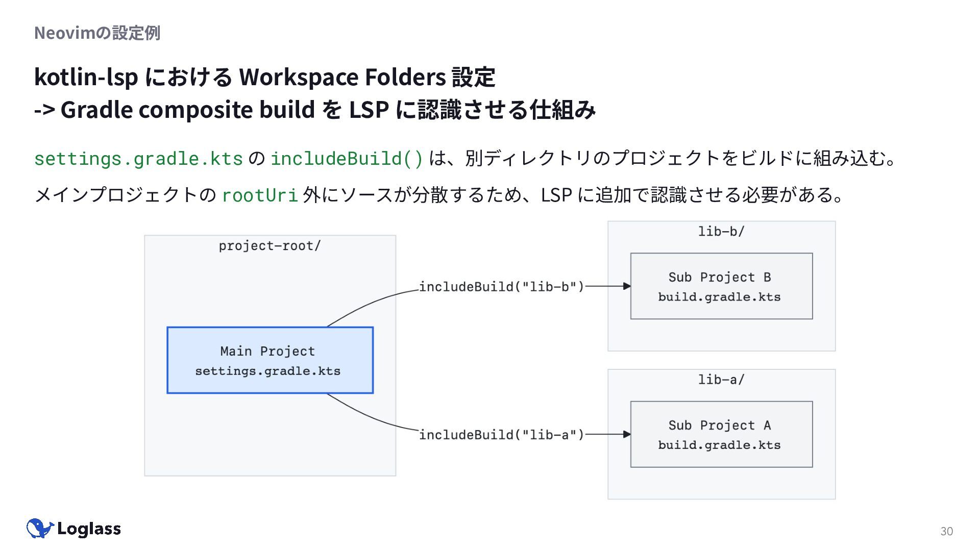Click the green settings.gradle.kts code text
This screenshot has height=551, width=980.
pos(138,159)
